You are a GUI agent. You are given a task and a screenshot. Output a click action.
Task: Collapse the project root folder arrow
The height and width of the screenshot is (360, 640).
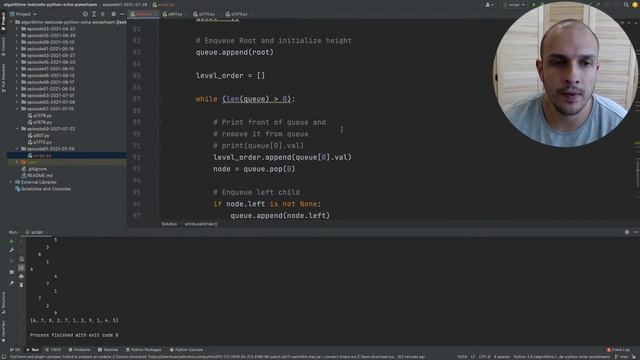(x=11, y=22)
